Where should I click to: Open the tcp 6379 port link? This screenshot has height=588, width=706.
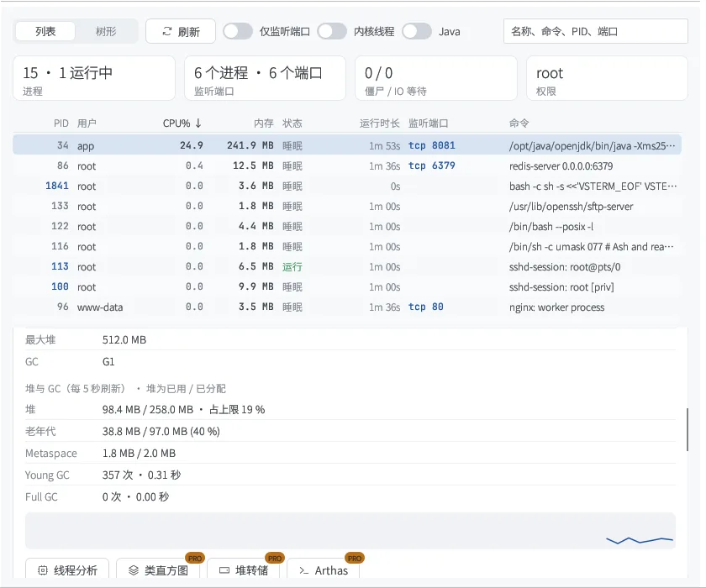click(431, 165)
